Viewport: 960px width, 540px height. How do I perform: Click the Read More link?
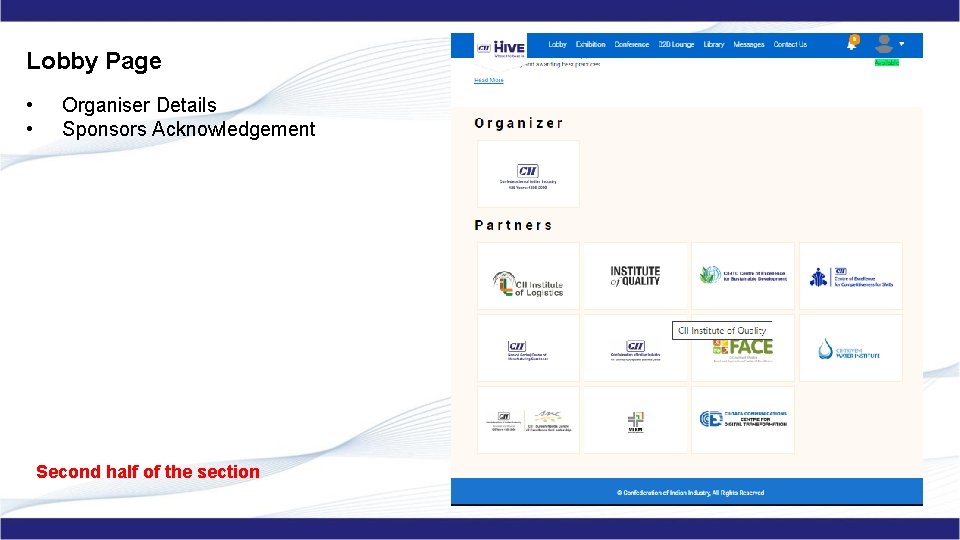pos(489,80)
